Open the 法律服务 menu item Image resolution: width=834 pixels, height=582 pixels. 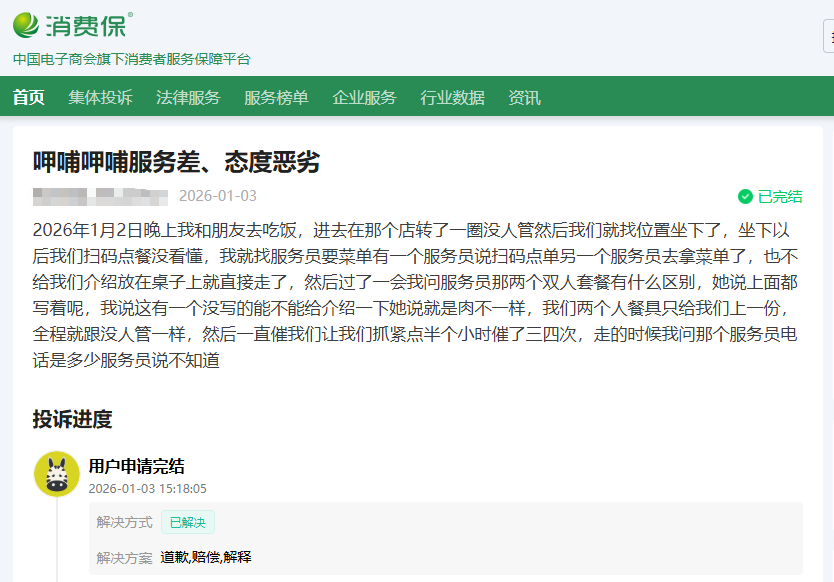point(188,97)
